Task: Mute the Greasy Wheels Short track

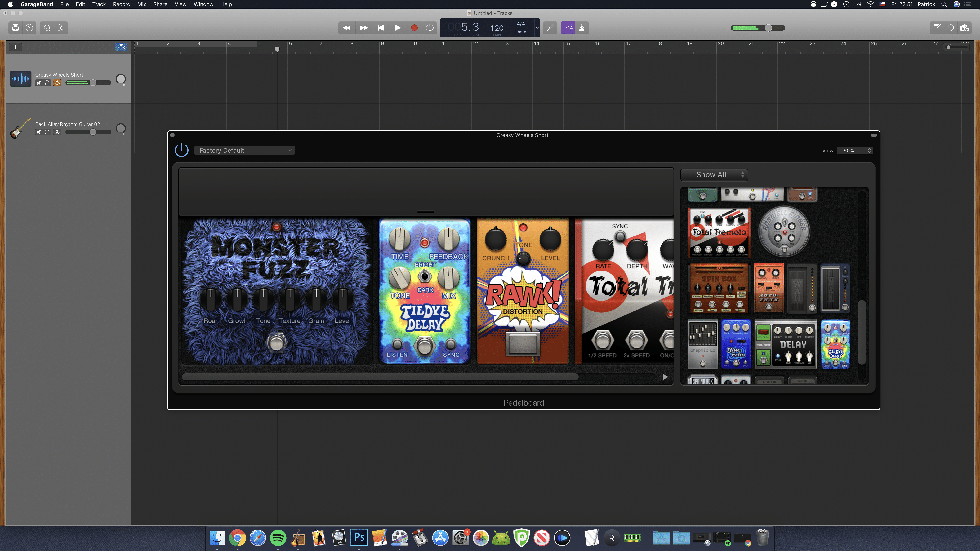Action: 38,82
